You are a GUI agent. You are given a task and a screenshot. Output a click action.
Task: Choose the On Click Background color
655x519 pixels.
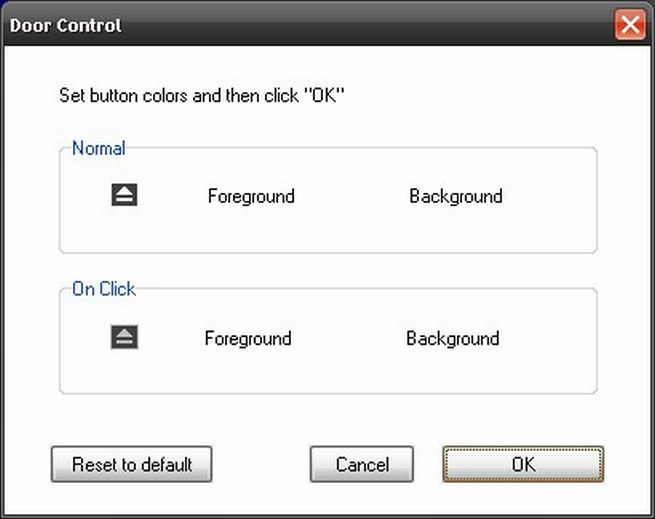(452, 338)
